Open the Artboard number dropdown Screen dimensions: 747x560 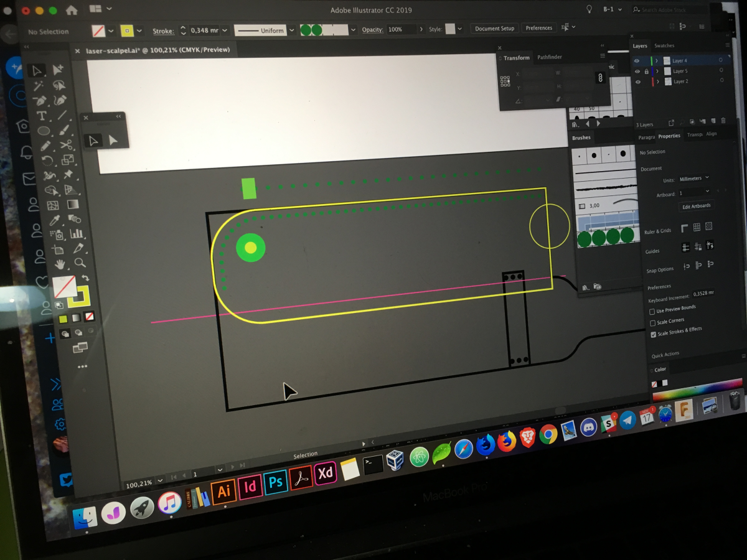point(694,193)
